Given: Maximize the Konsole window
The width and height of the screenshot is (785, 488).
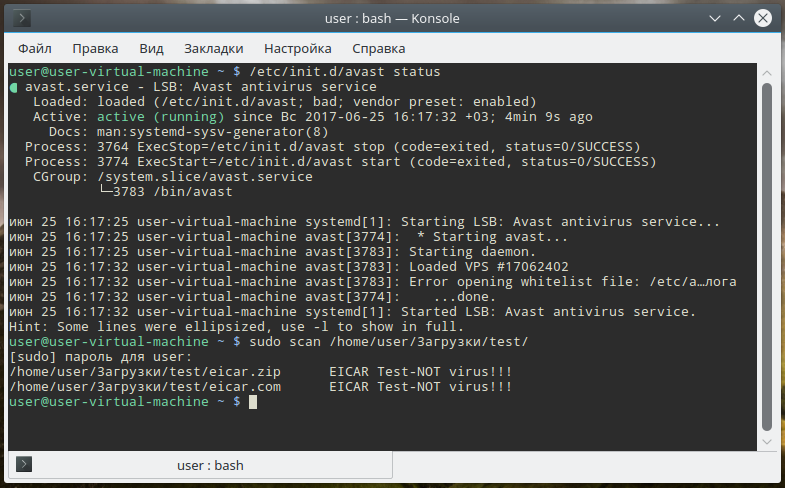Looking at the screenshot, I should pyautogui.click(x=739, y=19).
